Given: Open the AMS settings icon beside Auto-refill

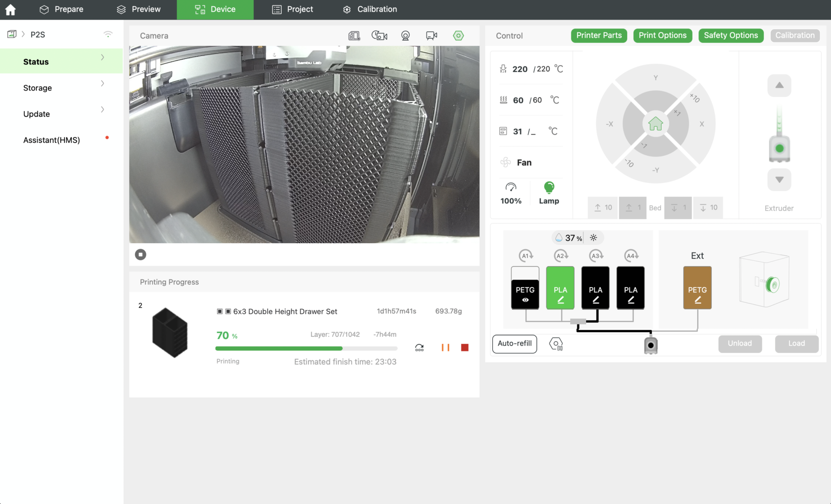Looking at the screenshot, I should coord(556,344).
